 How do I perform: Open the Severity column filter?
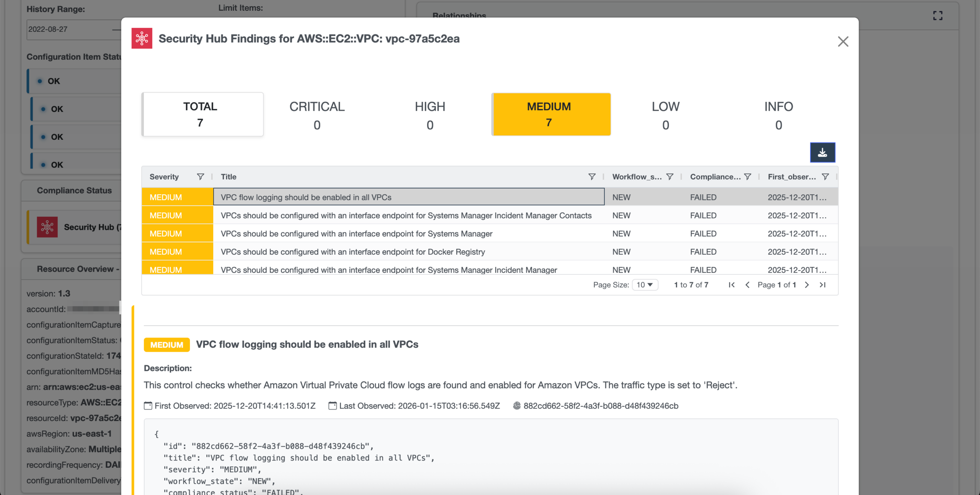pyautogui.click(x=200, y=177)
